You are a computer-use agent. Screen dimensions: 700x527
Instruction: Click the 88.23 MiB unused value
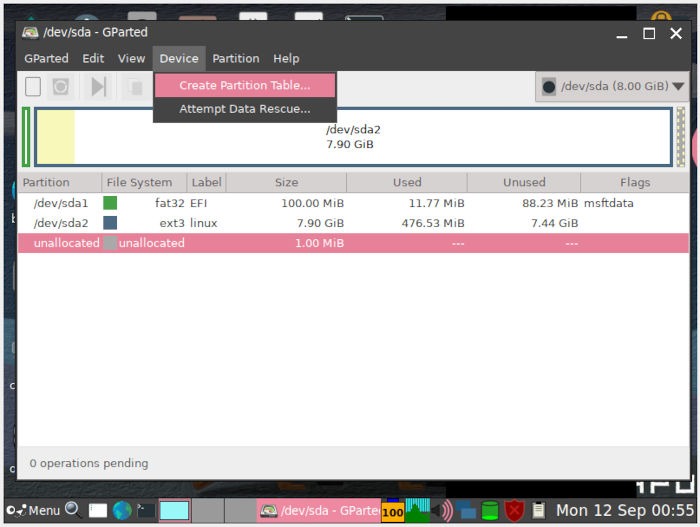[x=550, y=203]
